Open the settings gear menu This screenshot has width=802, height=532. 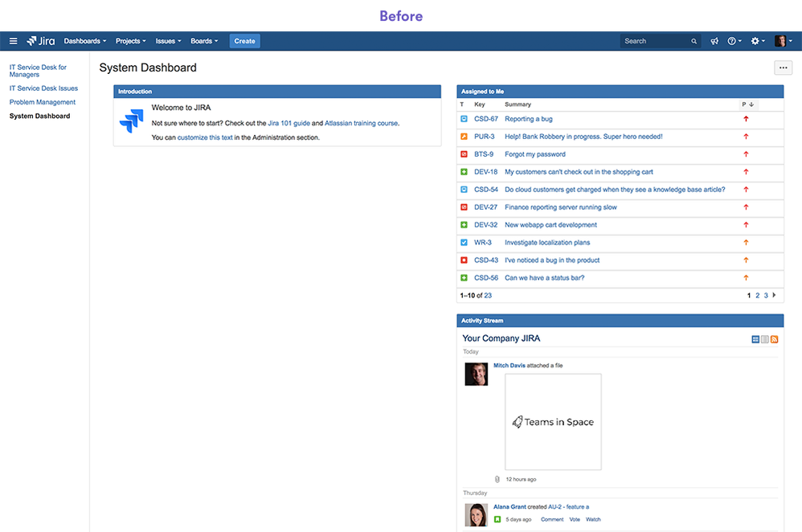[758, 41]
